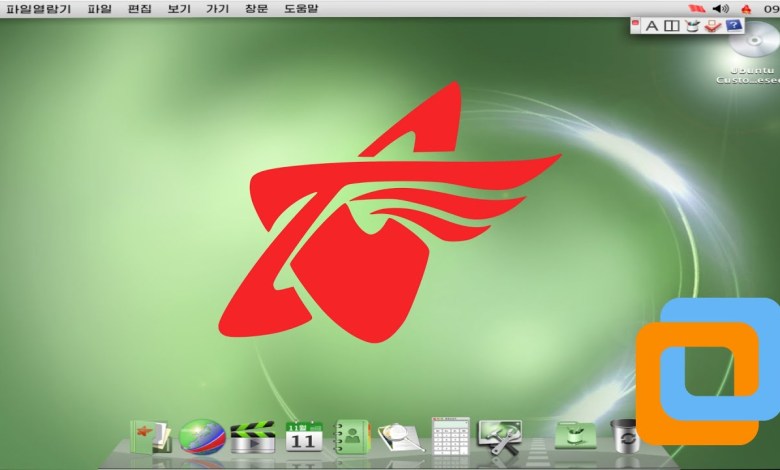Open the clapperboard video player dock icon
This screenshot has width=780, height=470.
[x=253, y=437]
